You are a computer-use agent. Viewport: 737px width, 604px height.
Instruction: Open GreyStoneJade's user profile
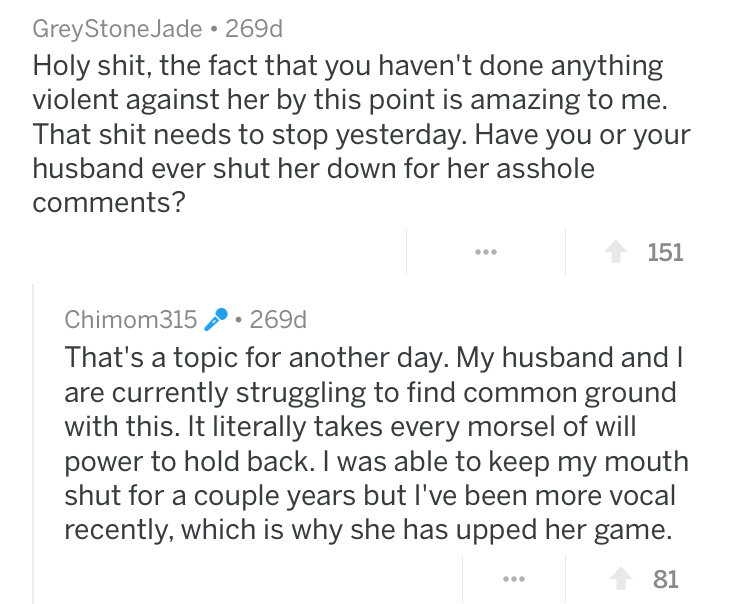point(118,29)
